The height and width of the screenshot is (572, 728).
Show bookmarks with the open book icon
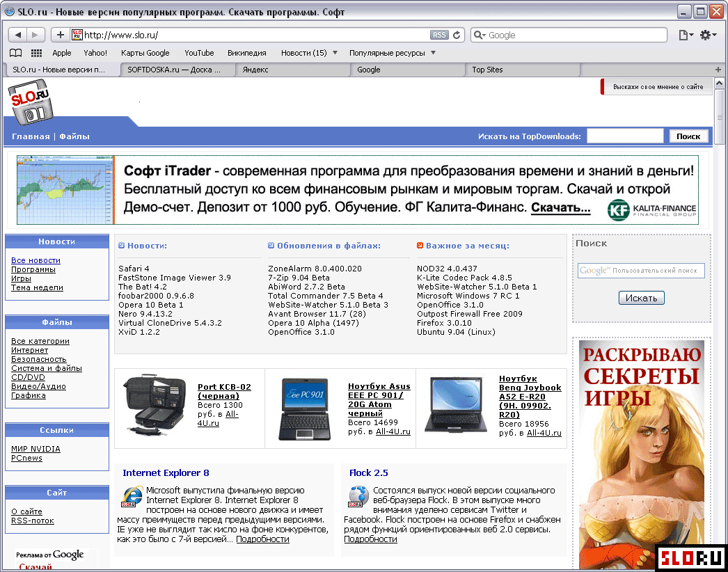(x=16, y=53)
